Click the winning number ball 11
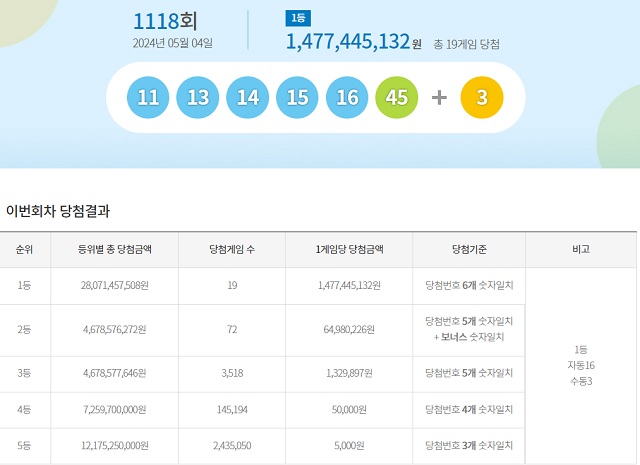The height and width of the screenshot is (465, 640). coord(148,97)
